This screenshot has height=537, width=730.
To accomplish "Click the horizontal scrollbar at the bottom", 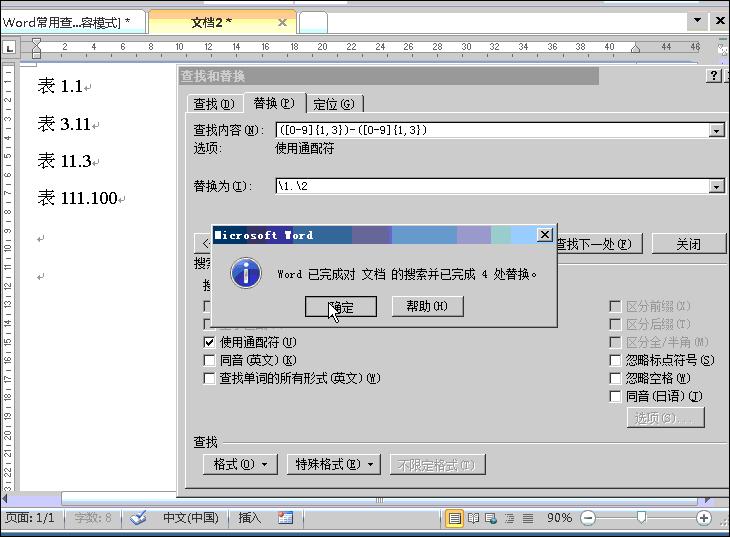I will (x=379, y=499).
